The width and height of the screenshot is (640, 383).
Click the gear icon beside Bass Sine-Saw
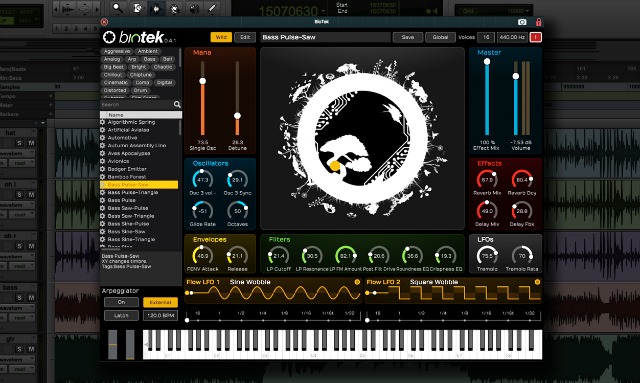click(103, 232)
